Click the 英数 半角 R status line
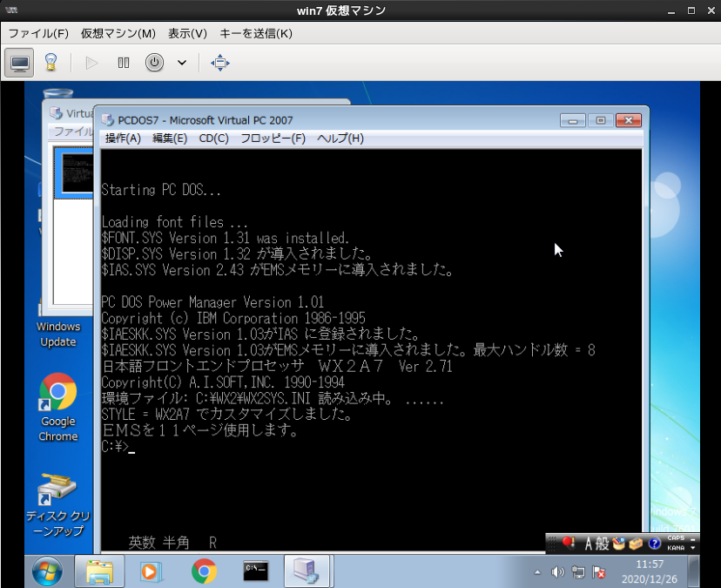The height and width of the screenshot is (588, 721). 172,543
